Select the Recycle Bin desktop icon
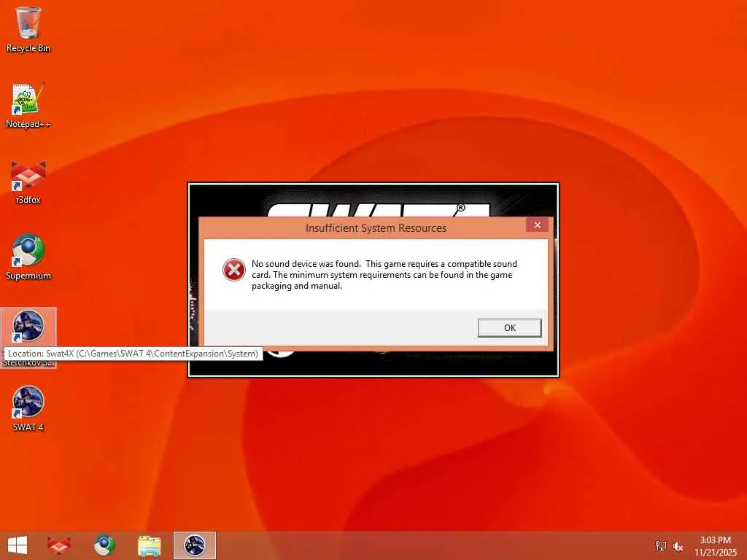747x560 pixels. click(x=28, y=29)
